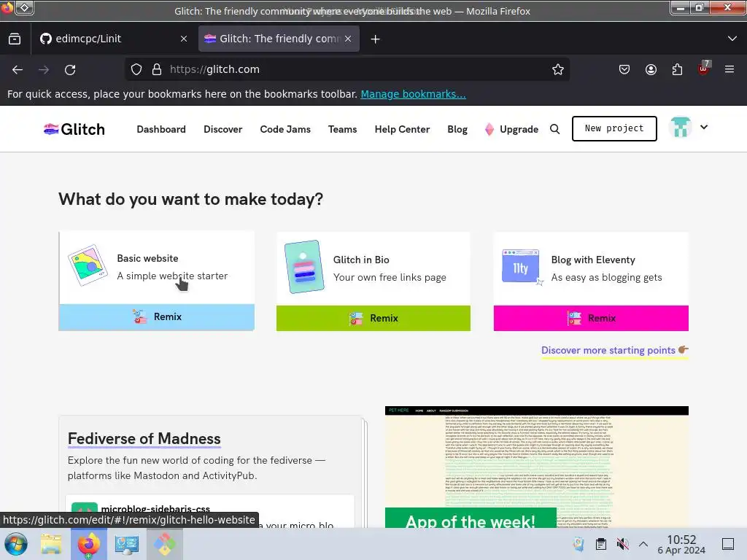The height and width of the screenshot is (560, 747).
Task: Bookmark this page with the star icon
Action: point(558,69)
